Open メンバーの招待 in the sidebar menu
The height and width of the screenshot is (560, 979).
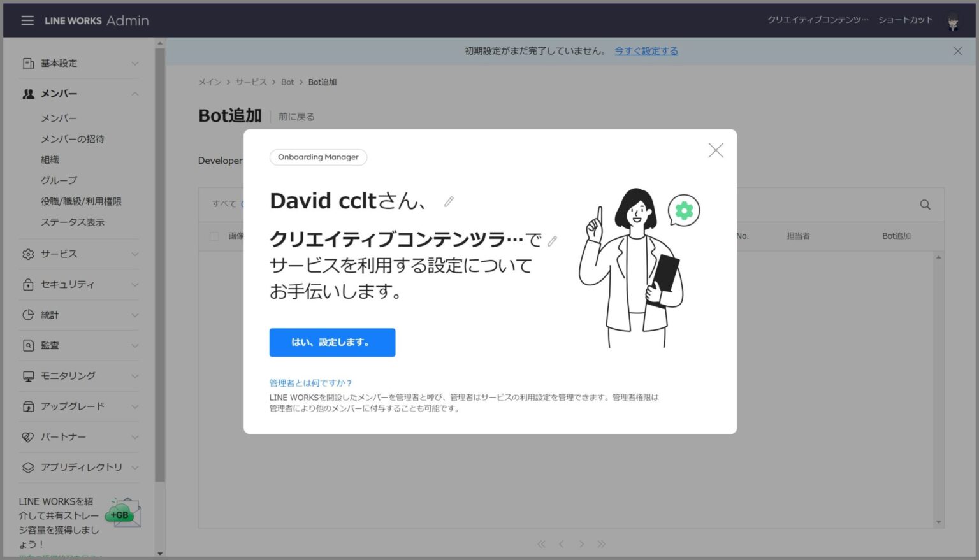tap(72, 138)
